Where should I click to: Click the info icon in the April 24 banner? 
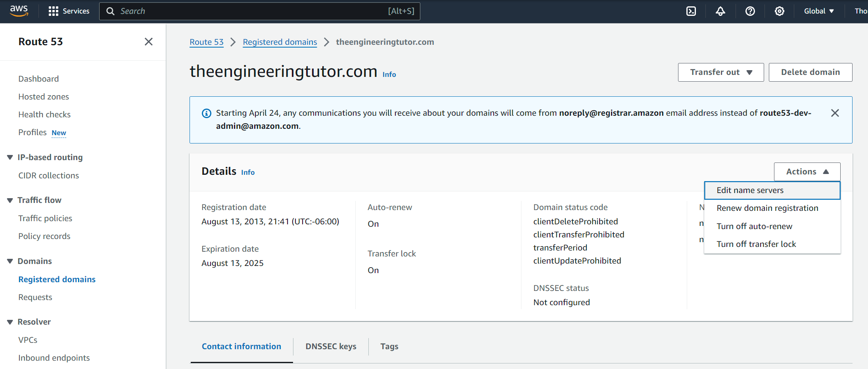point(206,113)
